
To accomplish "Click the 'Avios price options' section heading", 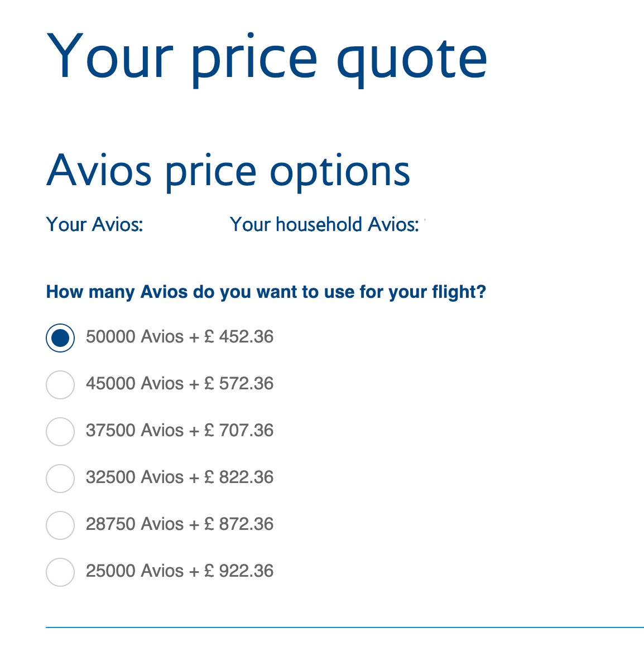I will [228, 171].
